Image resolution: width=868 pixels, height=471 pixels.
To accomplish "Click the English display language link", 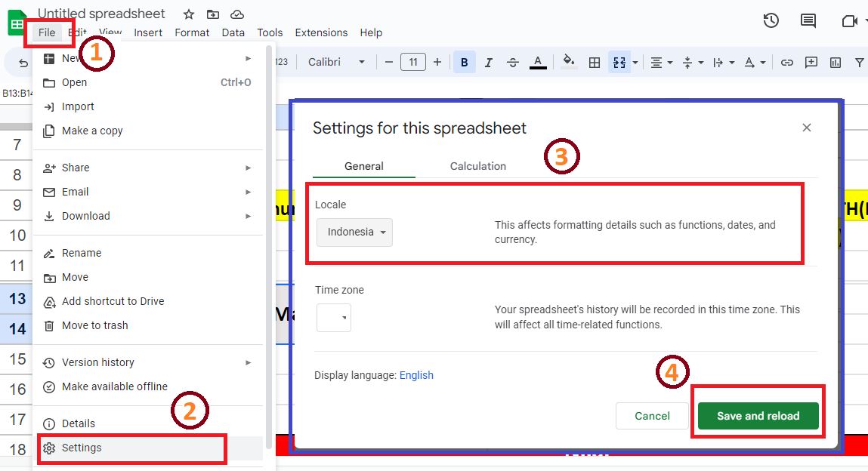I will click(x=416, y=375).
